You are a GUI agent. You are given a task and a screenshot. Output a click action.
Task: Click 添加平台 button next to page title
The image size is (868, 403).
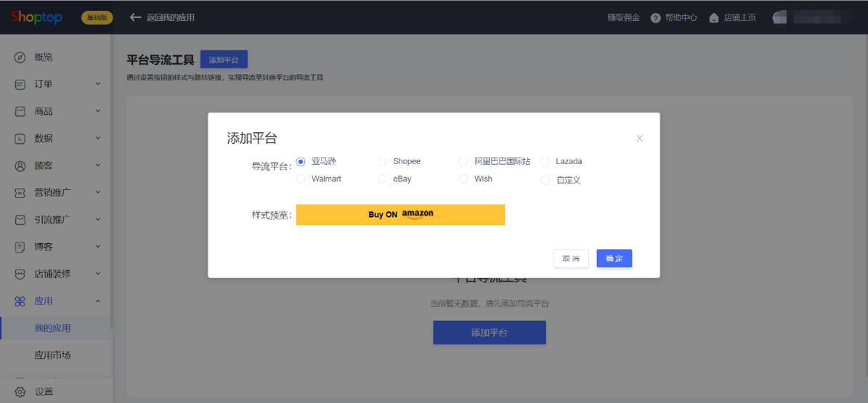tap(224, 60)
